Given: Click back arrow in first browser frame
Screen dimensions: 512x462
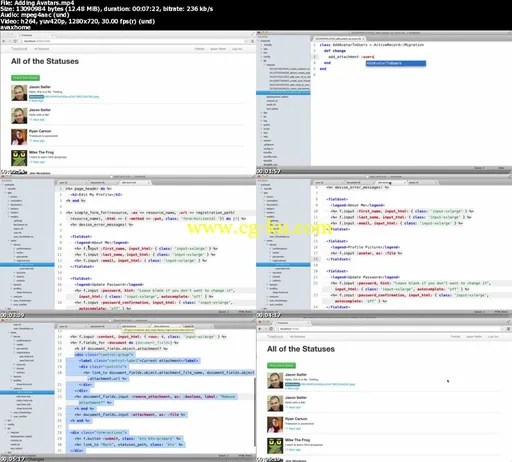Looking at the screenshot, I should 4,41.
